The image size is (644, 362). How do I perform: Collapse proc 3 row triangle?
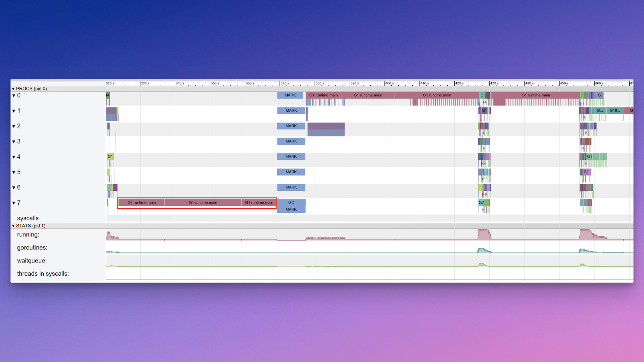[14, 142]
